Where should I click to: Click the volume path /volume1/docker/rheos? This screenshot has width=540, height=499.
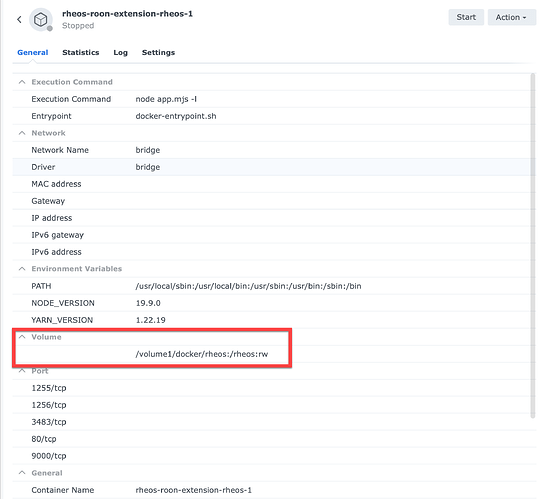(x=202, y=354)
